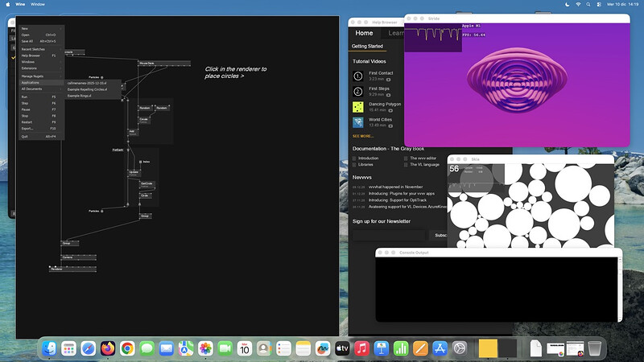The height and width of the screenshot is (362, 644).
Task: Launch Firefox from the dock
Action: tap(108, 348)
